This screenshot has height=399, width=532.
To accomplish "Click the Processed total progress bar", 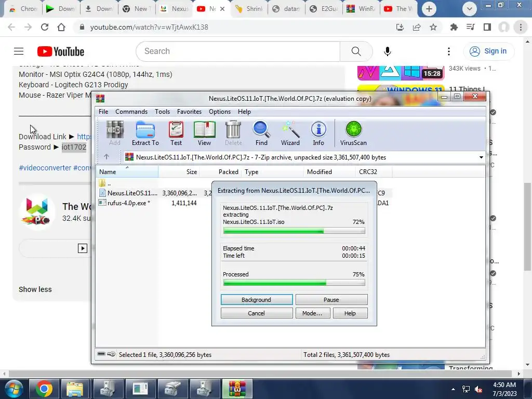I will point(294,283).
